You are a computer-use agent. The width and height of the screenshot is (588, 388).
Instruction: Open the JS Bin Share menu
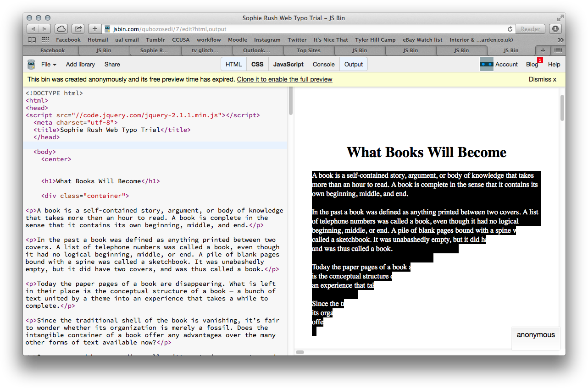pos(112,65)
